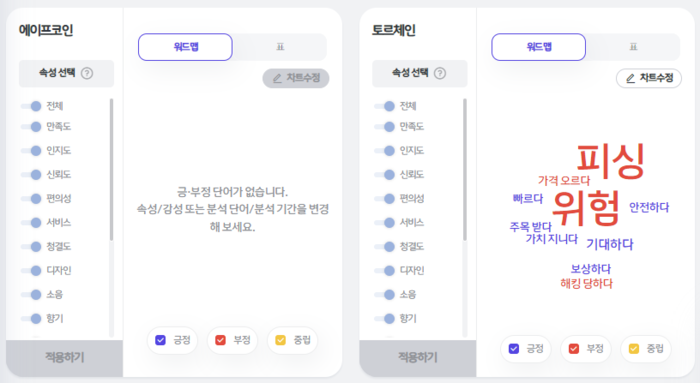Toggle 전체 attribute switch in 에이프코인 panel
700x383 pixels.
(x=31, y=106)
